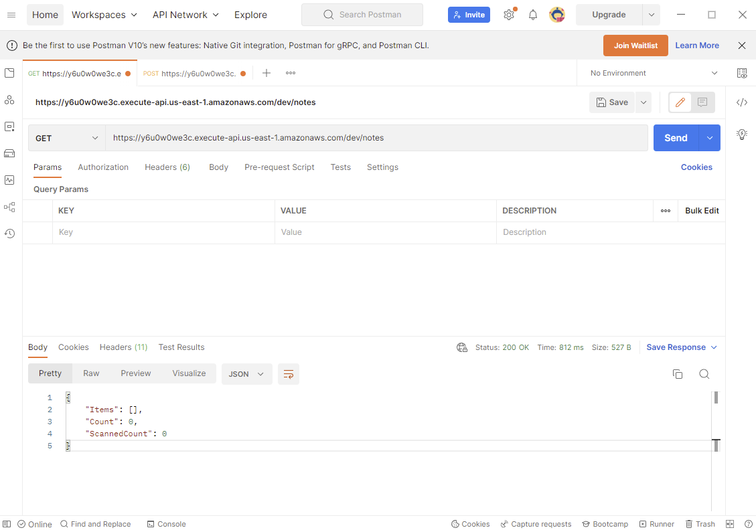
Task: Go to the Home tab
Action: 46,15
